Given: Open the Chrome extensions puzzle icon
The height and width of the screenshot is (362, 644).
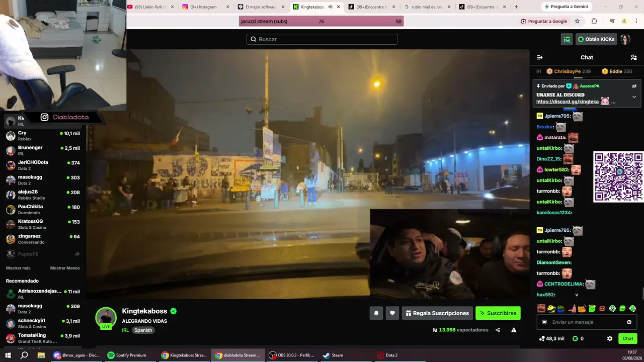Looking at the screenshot, I should pyautogui.click(x=594, y=21).
